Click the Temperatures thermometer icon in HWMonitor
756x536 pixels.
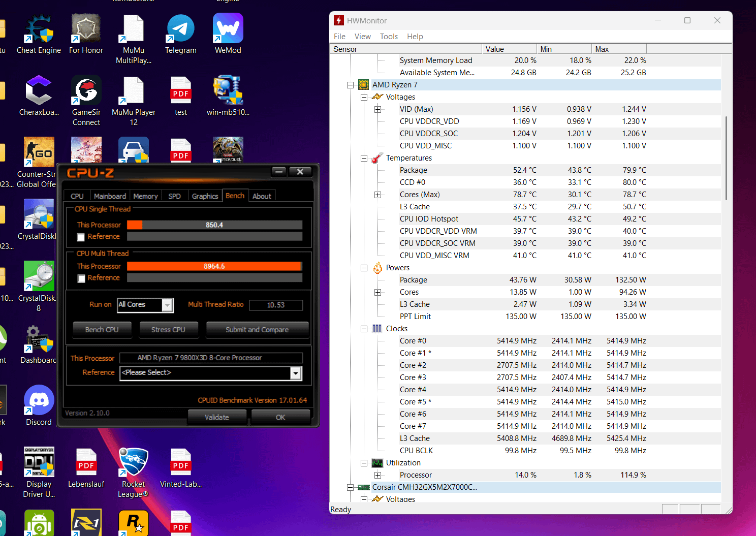(377, 158)
